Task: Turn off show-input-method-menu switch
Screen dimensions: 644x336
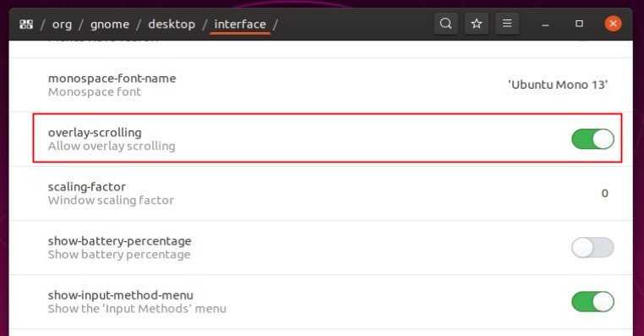Action: (592, 302)
